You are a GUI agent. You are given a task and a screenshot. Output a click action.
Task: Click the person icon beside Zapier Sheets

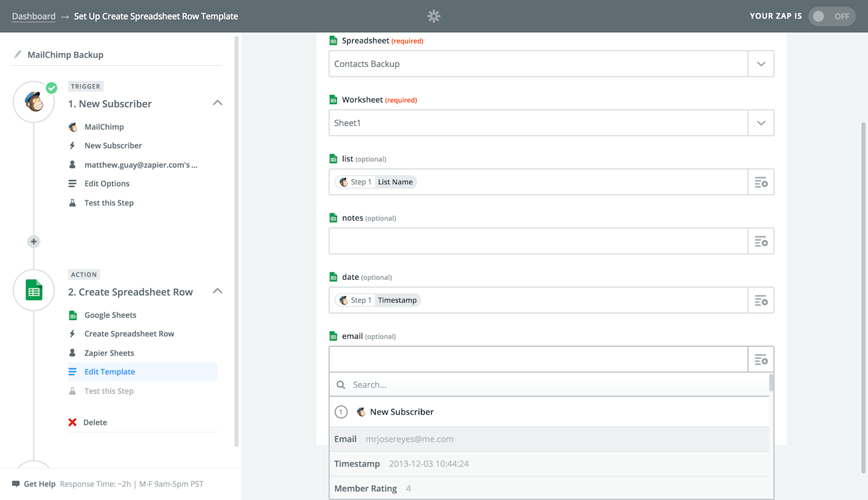pos(73,353)
